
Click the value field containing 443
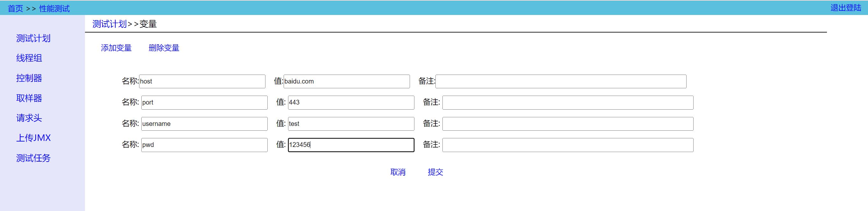351,103
